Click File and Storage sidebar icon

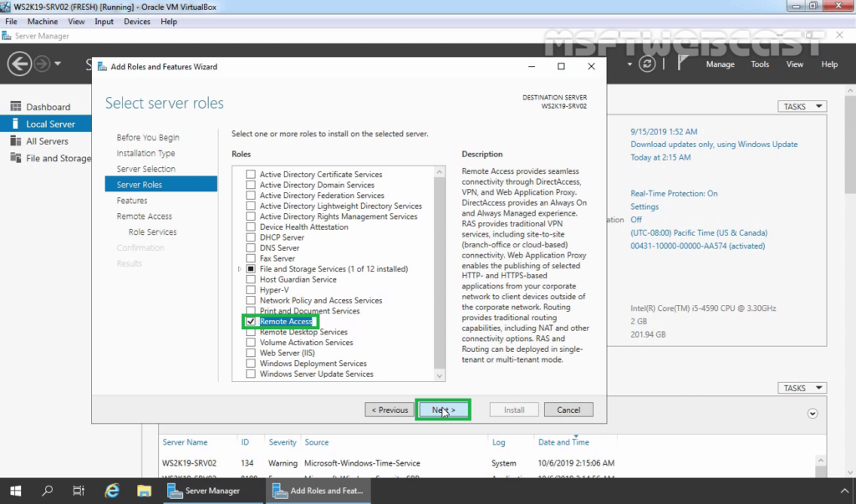[16, 158]
